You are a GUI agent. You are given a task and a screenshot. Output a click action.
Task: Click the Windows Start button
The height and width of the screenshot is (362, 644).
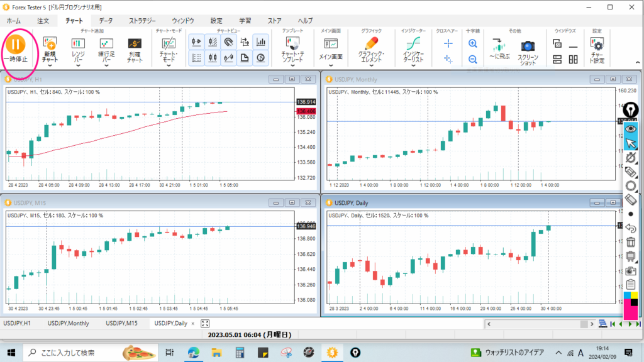(11, 353)
